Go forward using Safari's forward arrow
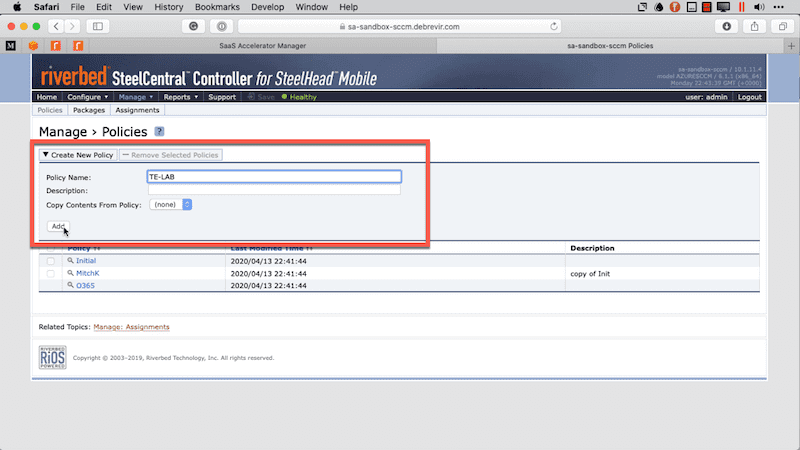Viewport: 800px width, 450px height. [x=72, y=27]
